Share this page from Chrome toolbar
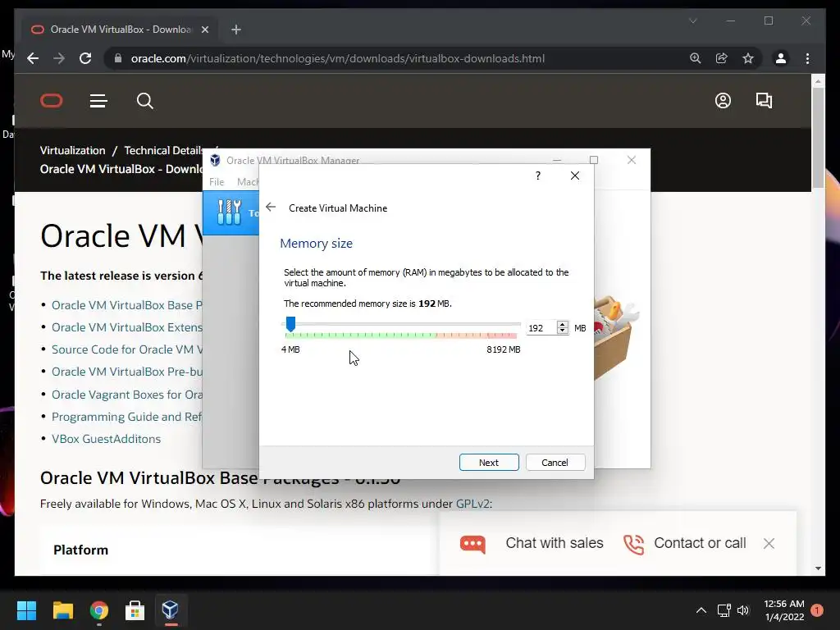 point(722,58)
